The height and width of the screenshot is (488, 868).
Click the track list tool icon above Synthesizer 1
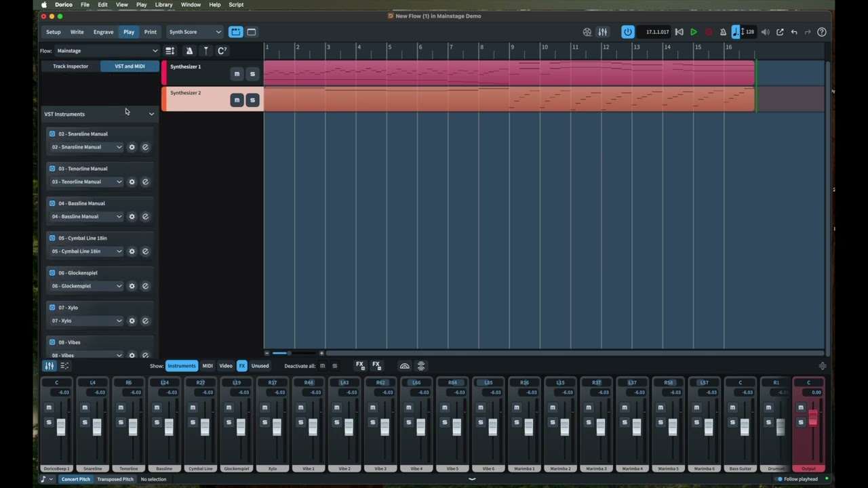[x=170, y=51]
